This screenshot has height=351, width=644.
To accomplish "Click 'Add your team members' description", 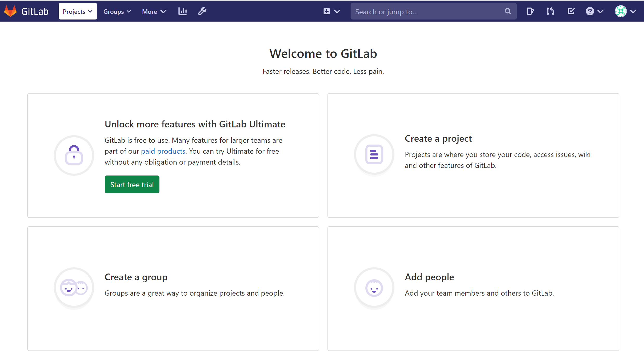I will (479, 293).
